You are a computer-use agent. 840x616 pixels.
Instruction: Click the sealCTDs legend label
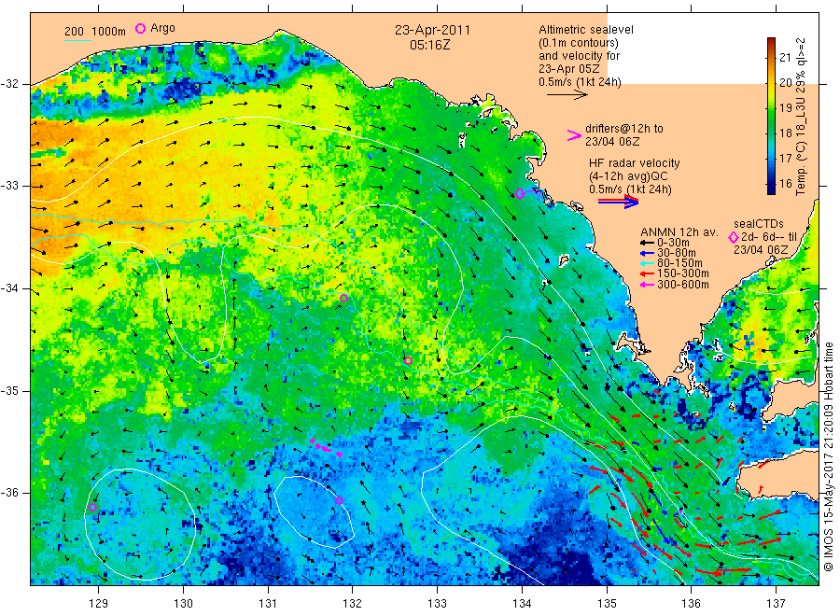click(759, 224)
